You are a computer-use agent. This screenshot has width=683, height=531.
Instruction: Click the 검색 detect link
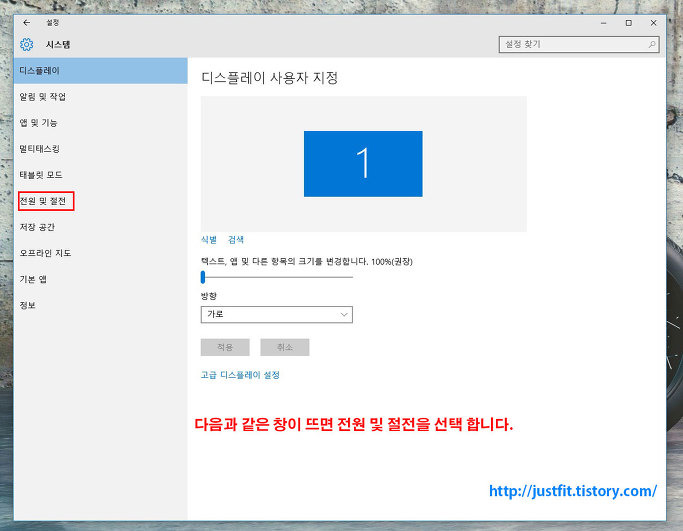tap(236, 240)
